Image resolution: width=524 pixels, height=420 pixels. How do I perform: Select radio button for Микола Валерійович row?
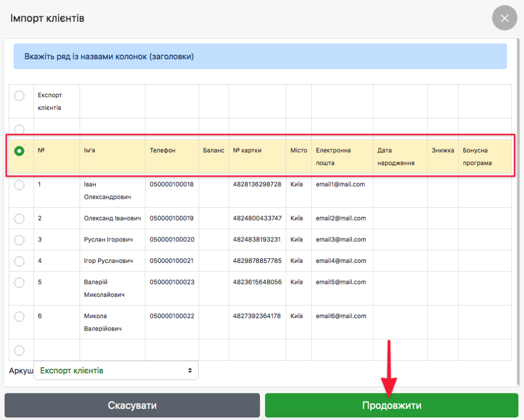pos(19,317)
